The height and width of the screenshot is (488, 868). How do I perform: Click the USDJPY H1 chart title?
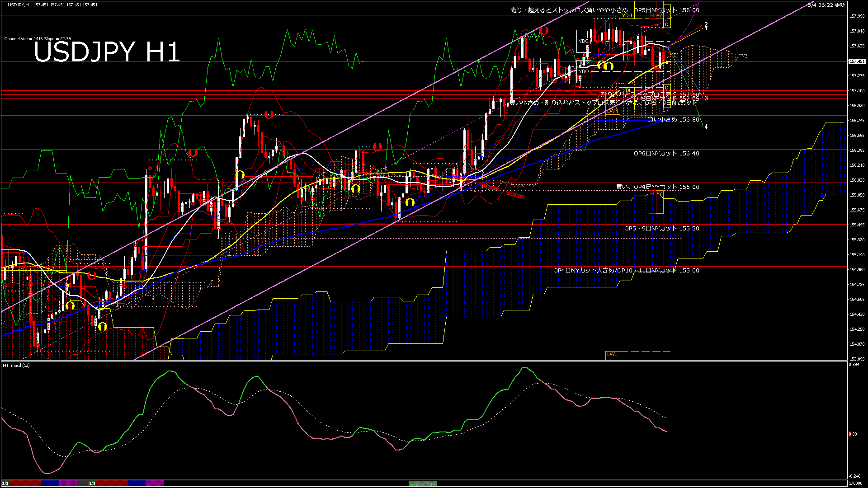tap(107, 52)
